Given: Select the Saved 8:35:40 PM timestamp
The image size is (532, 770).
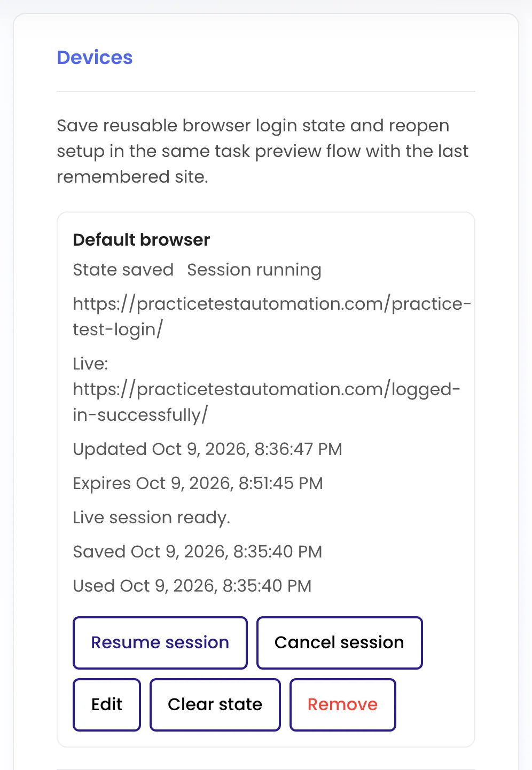Looking at the screenshot, I should click(198, 552).
